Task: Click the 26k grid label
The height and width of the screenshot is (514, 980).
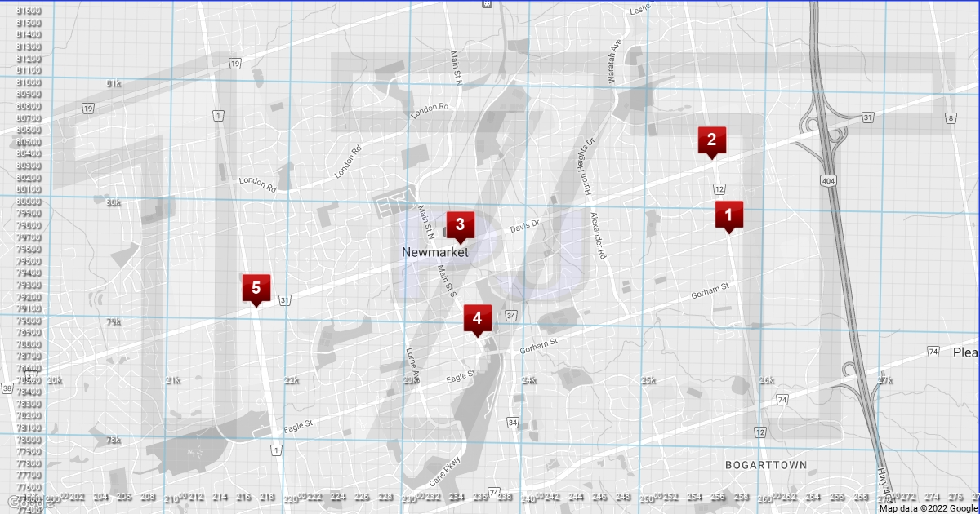Action: (767, 380)
